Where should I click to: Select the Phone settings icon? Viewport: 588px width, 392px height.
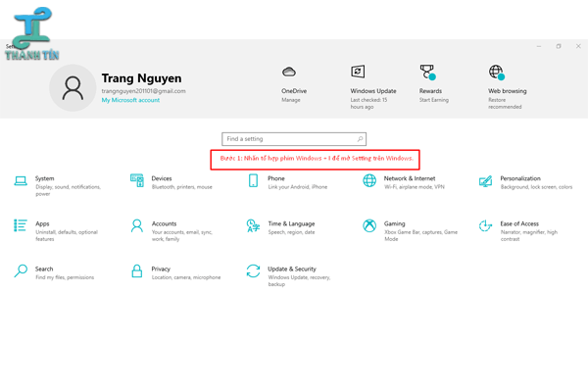(x=253, y=181)
